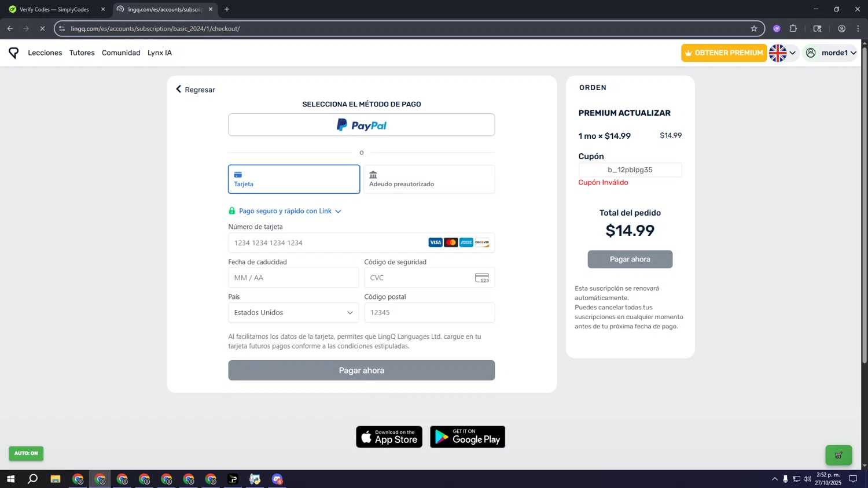Click the green lock icon

pyautogui.click(x=232, y=211)
